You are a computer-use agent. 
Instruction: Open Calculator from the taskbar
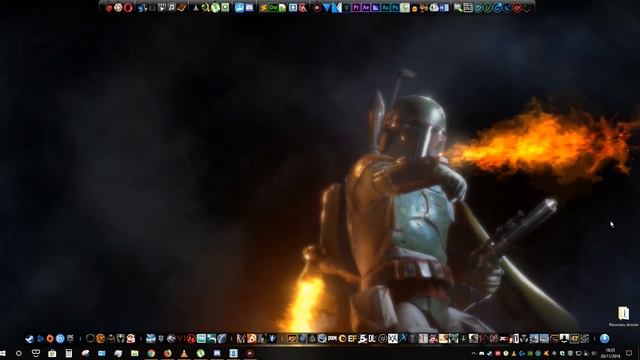pos(69,353)
